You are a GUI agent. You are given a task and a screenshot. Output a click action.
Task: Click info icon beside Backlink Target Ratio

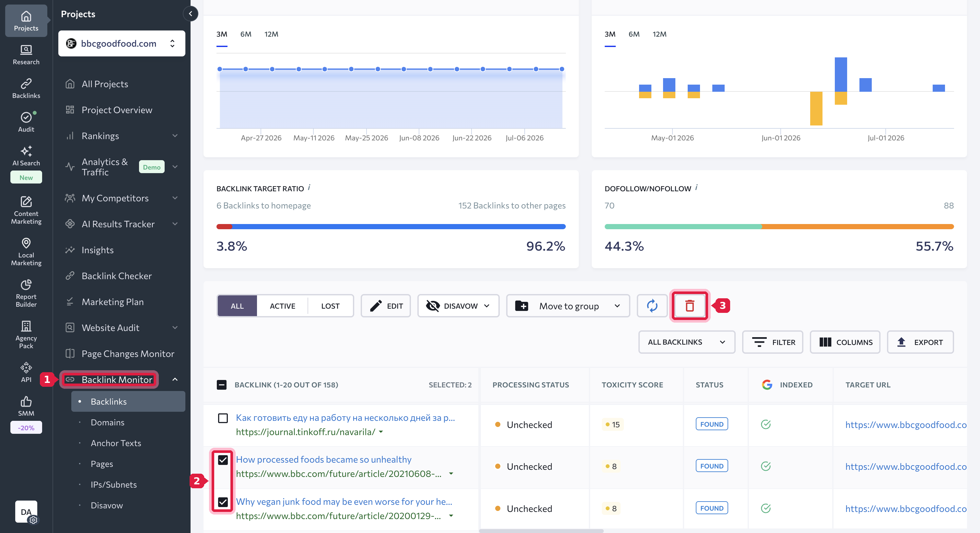pos(309,187)
